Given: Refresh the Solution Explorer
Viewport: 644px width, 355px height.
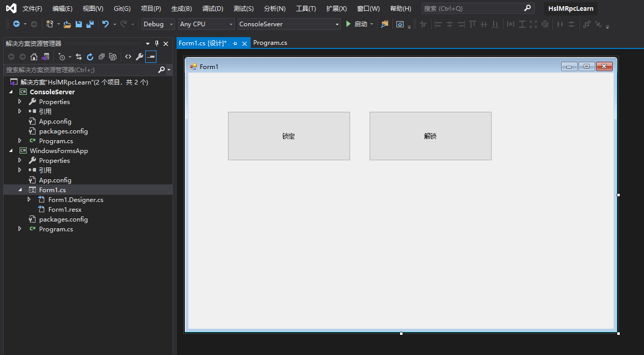Looking at the screenshot, I should point(90,57).
